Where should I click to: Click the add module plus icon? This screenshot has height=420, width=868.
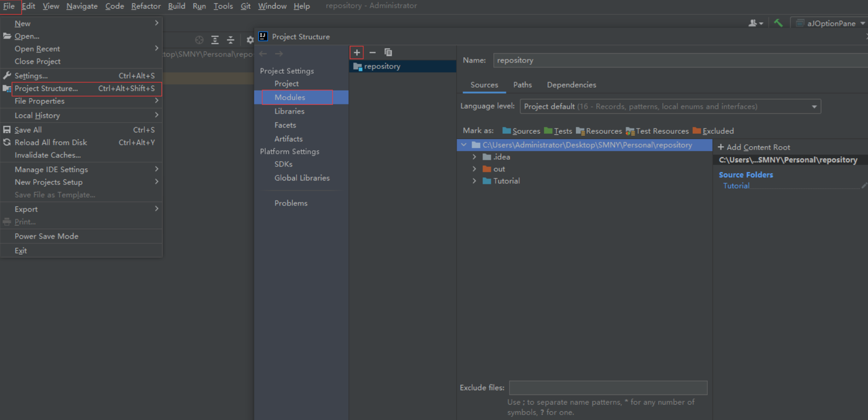pyautogui.click(x=357, y=52)
